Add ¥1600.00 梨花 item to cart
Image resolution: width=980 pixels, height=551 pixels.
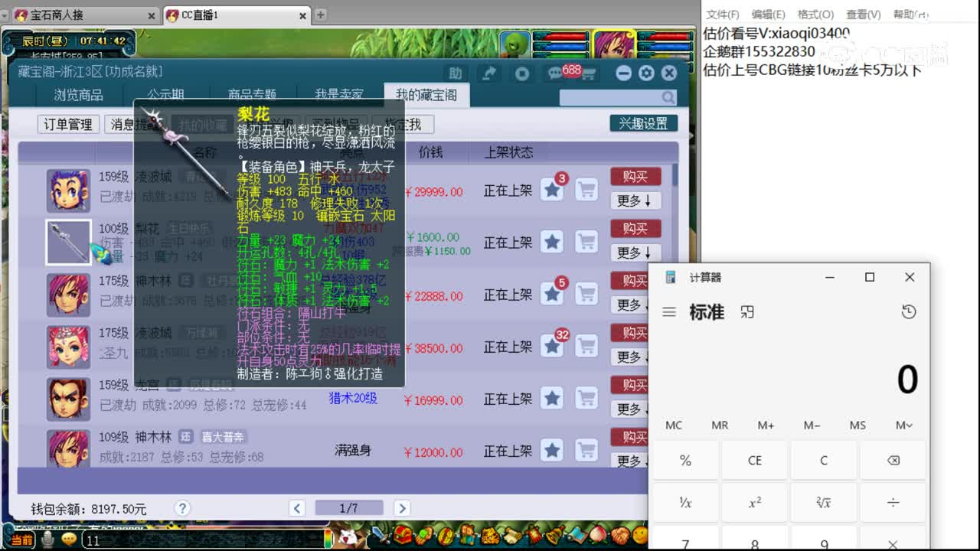[x=586, y=242]
